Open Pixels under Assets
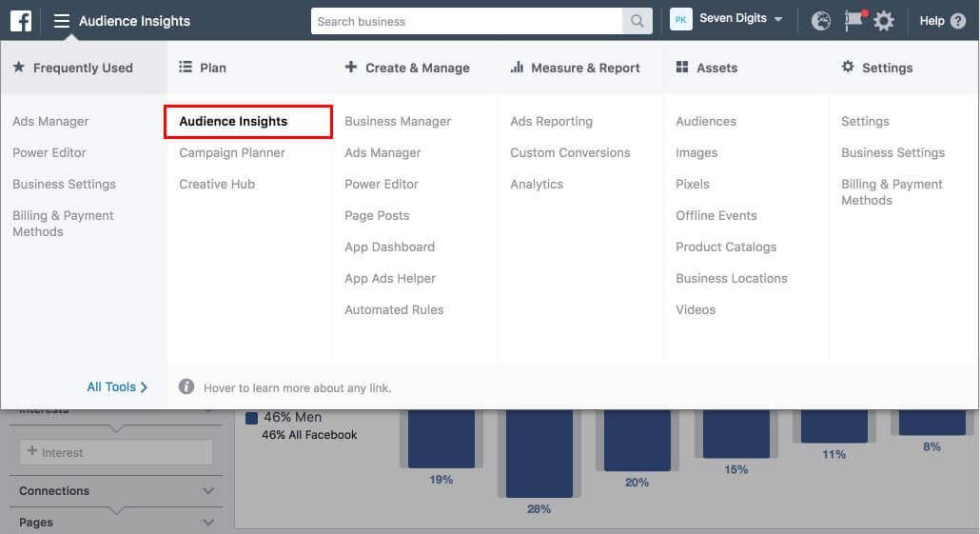Screen dimensions: 980x534 [x=693, y=184]
